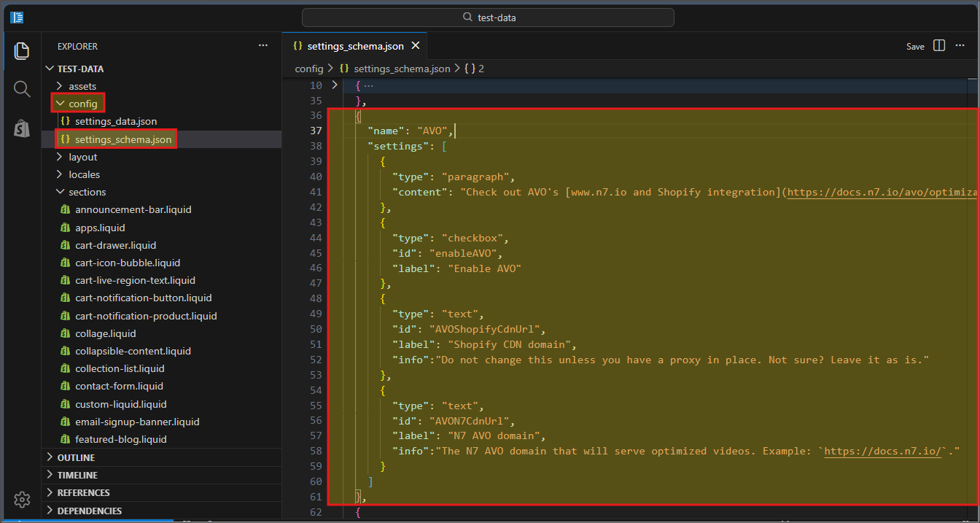Screen dimensions: 980x523
Task: Expand the locales folder
Action: pos(162,174)
